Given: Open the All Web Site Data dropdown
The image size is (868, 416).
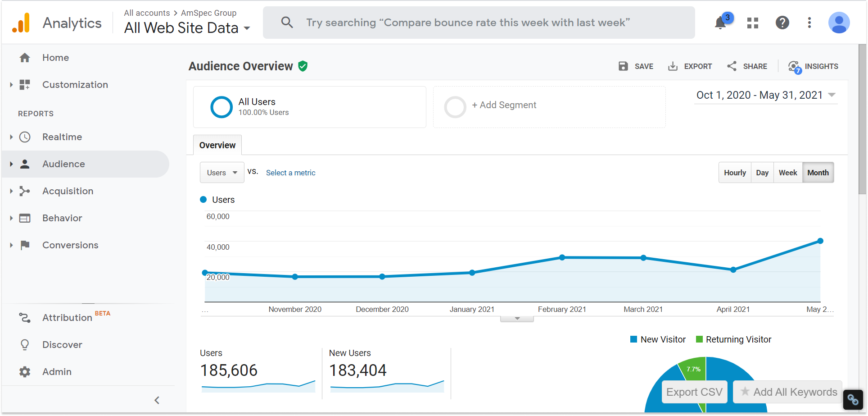Looking at the screenshot, I should [x=187, y=28].
